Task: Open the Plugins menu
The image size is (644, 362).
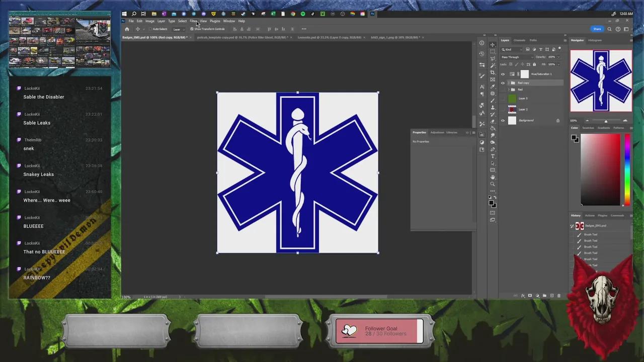Action: [215, 21]
